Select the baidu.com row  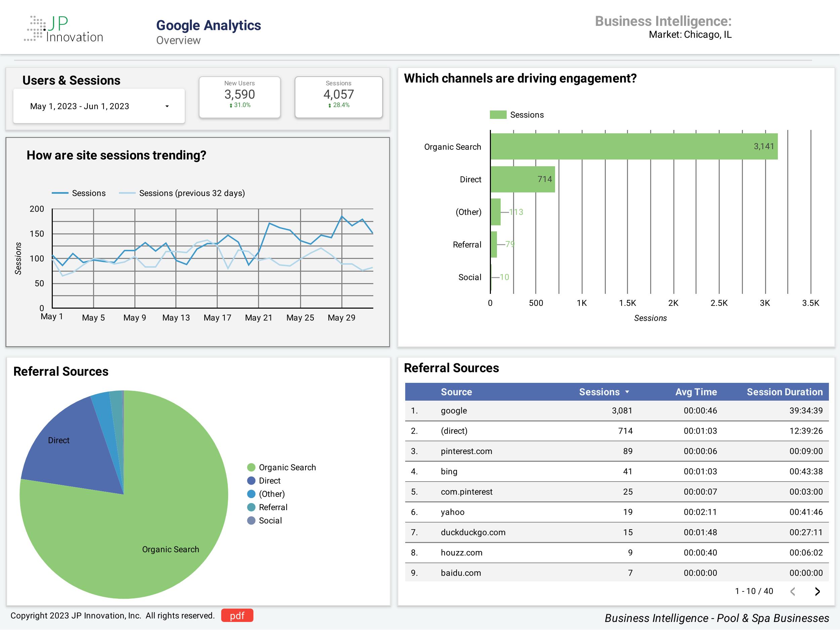pyautogui.click(x=617, y=573)
